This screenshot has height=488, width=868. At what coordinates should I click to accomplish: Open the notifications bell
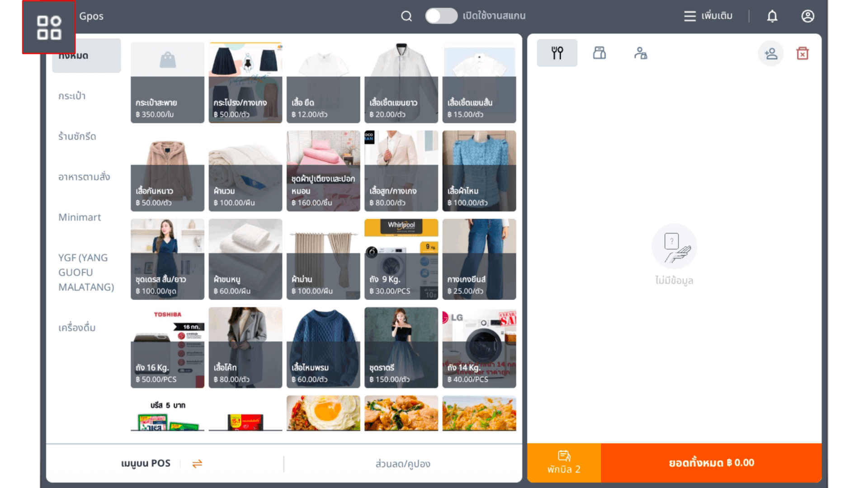(772, 16)
